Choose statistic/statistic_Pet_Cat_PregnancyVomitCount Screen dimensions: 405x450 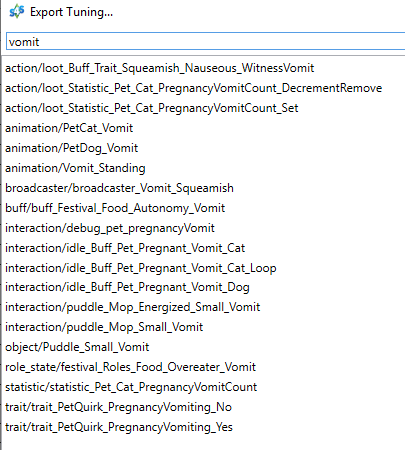click(x=131, y=387)
